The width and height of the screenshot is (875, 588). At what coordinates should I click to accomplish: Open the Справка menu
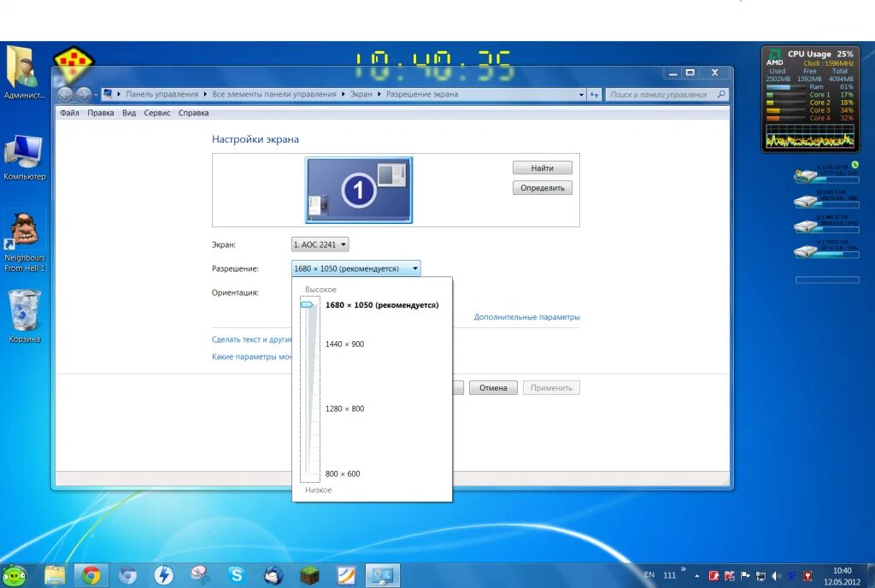[194, 113]
